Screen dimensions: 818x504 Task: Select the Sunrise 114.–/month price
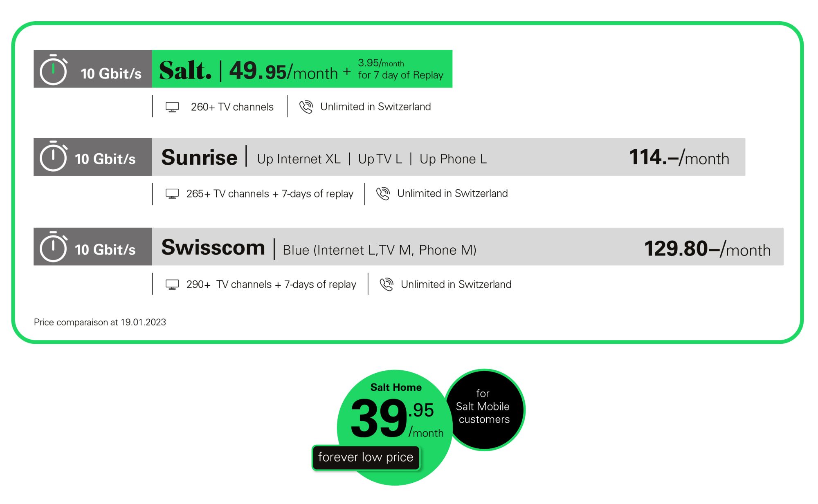679,157
